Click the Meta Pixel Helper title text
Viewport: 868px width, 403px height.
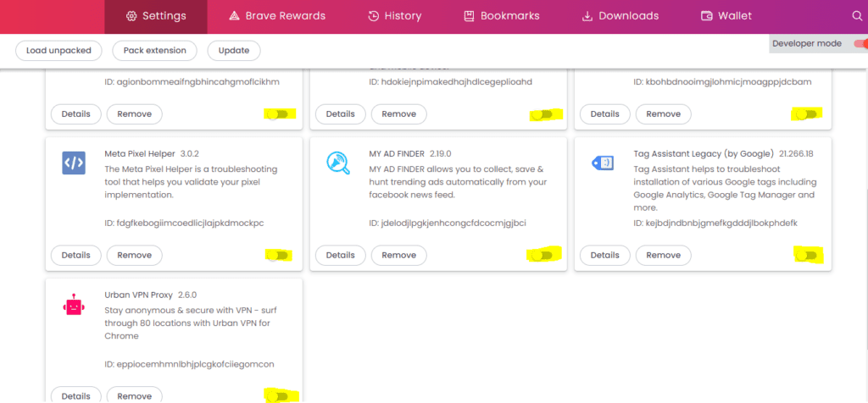(140, 154)
